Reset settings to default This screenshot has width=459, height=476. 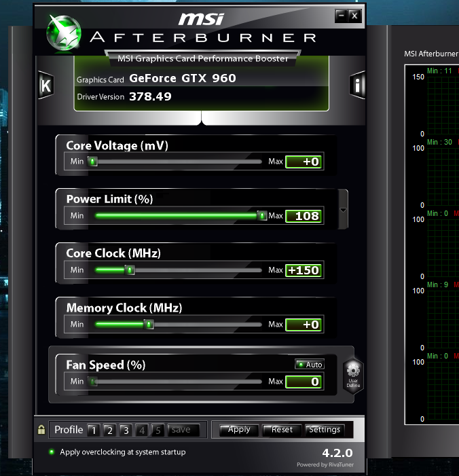(x=282, y=430)
